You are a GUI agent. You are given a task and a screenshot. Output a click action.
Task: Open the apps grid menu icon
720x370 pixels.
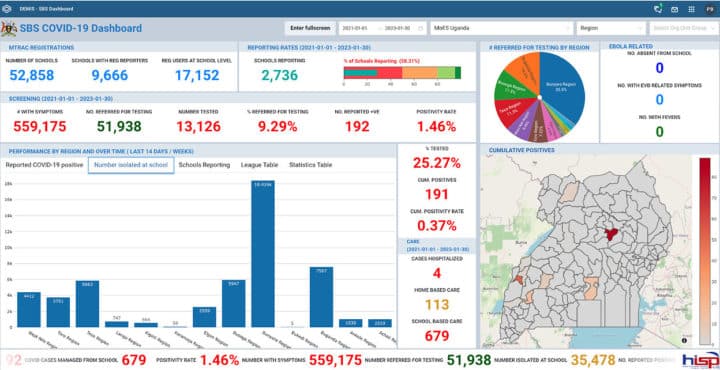[x=692, y=9]
